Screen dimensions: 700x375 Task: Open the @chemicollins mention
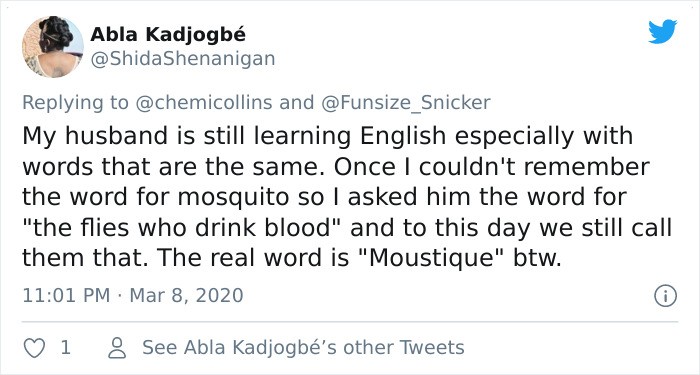click(203, 103)
